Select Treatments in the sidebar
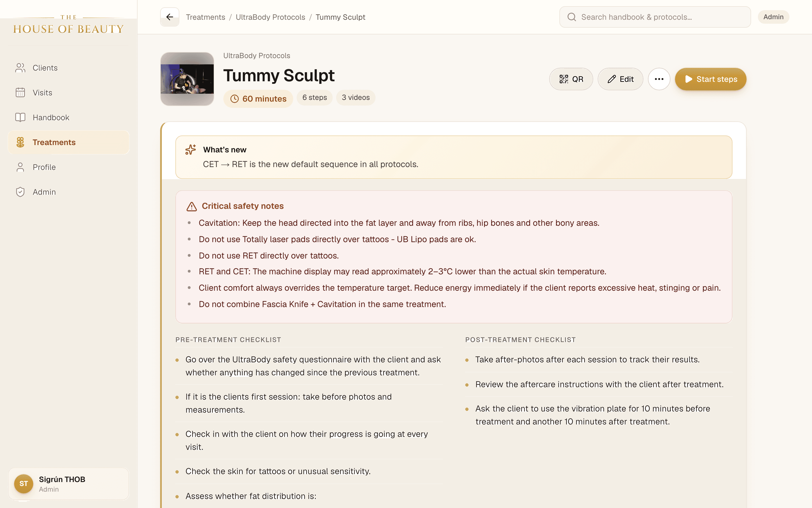This screenshot has height=508, width=812. pyautogui.click(x=69, y=143)
